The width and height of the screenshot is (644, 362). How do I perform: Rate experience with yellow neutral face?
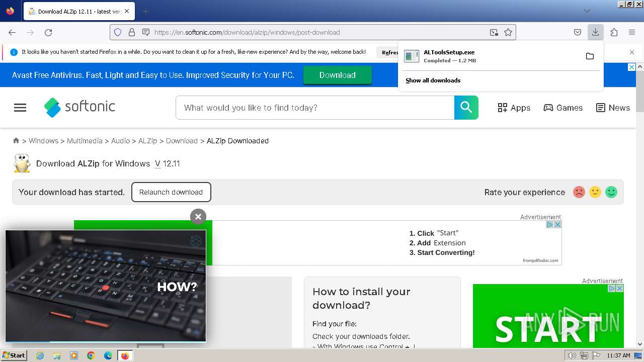pyautogui.click(x=595, y=192)
